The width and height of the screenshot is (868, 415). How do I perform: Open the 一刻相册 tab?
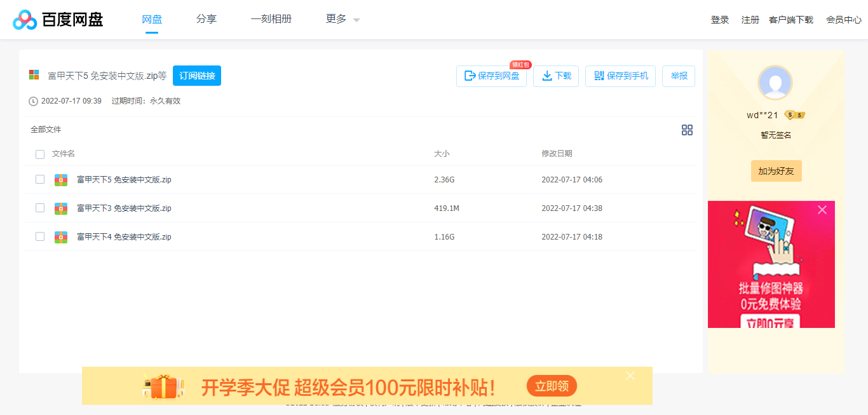point(271,19)
